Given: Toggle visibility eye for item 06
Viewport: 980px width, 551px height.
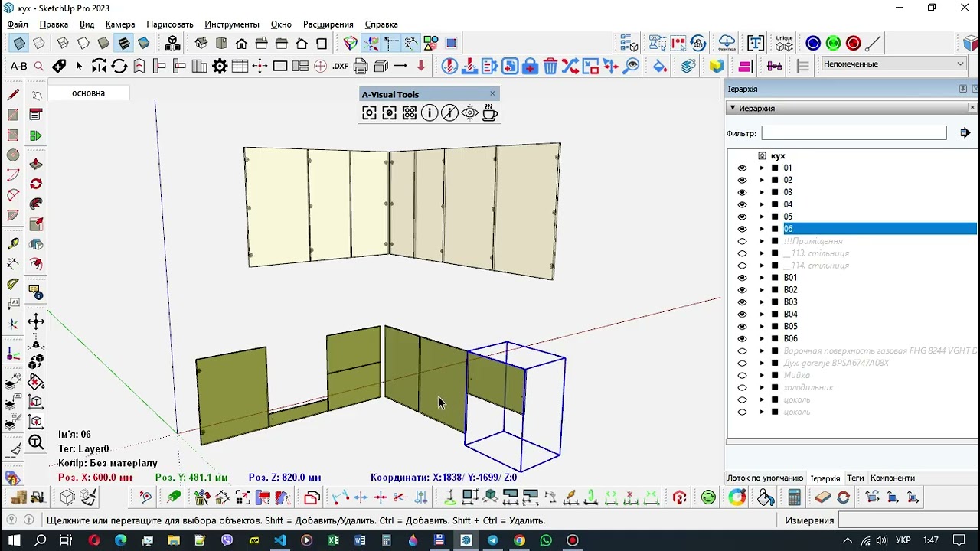Looking at the screenshot, I should click(x=742, y=229).
